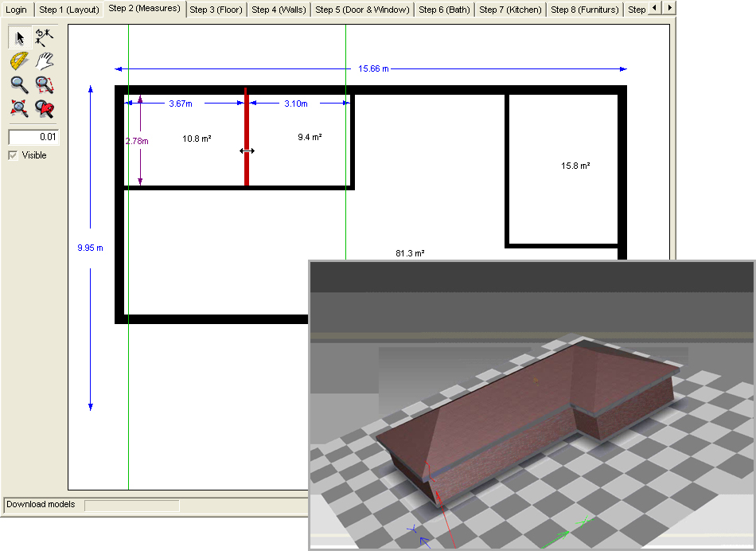Choose the yellow protractor tool
Viewport: 756px width, 551px height.
point(20,61)
